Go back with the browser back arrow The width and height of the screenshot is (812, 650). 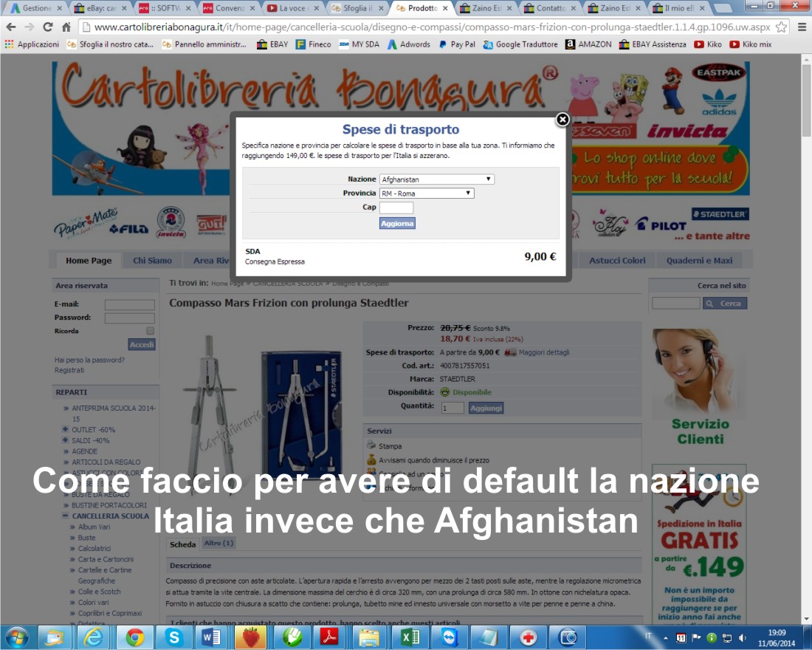tap(11, 27)
